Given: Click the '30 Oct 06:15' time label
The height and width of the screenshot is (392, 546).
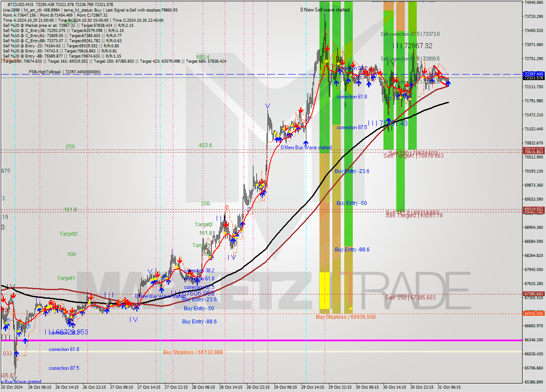Looking at the screenshot, I should click(367, 387).
